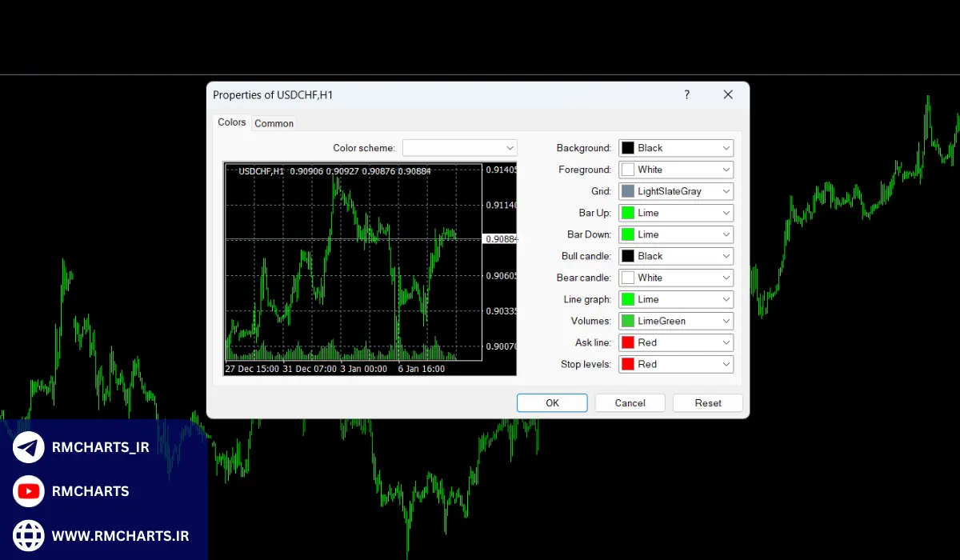Click the YouTube icon beside RMCHARTS
The height and width of the screenshot is (560, 960).
point(29,491)
